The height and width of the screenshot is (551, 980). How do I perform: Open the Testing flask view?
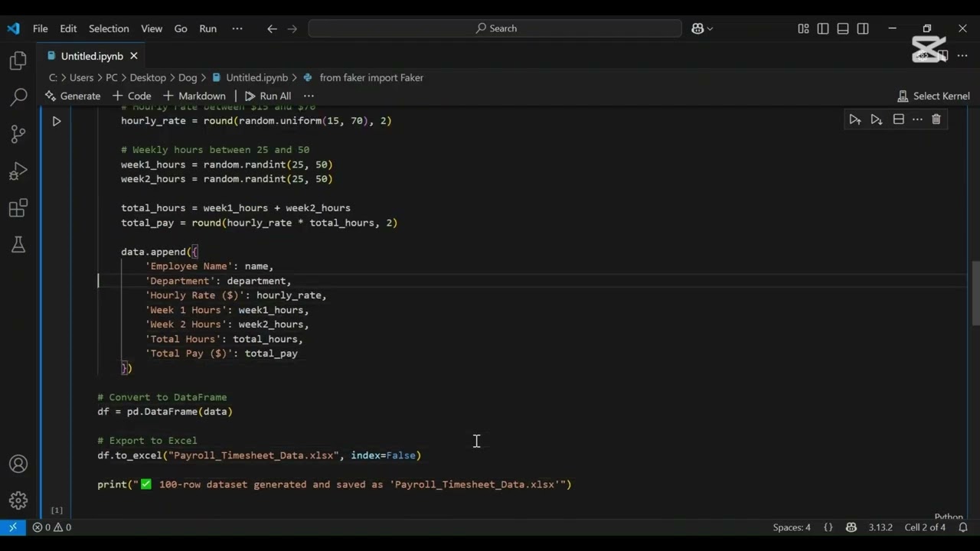click(x=18, y=244)
